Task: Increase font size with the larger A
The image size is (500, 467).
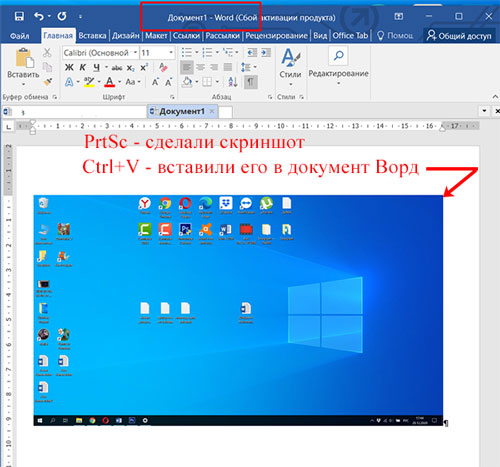Action: click(x=155, y=82)
